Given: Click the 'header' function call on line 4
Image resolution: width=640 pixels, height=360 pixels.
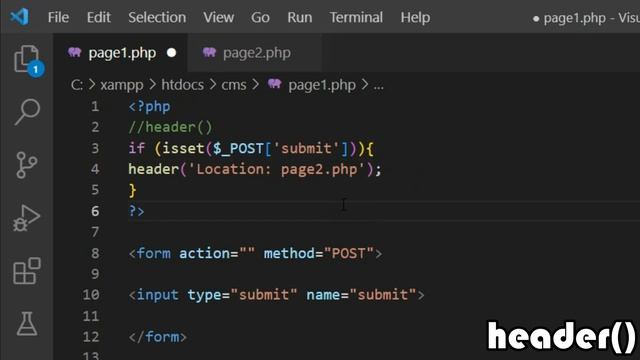Looking at the screenshot, I should click(x=153, y=169).
